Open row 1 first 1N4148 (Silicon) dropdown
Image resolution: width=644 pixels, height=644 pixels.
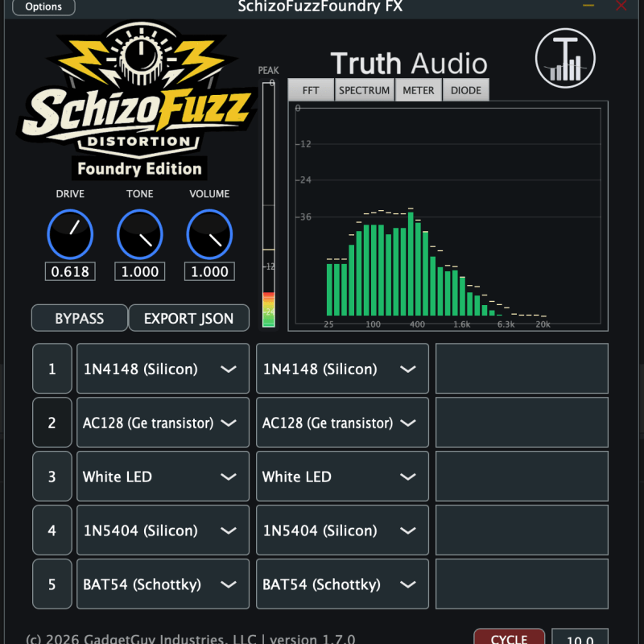click(163, 369)
